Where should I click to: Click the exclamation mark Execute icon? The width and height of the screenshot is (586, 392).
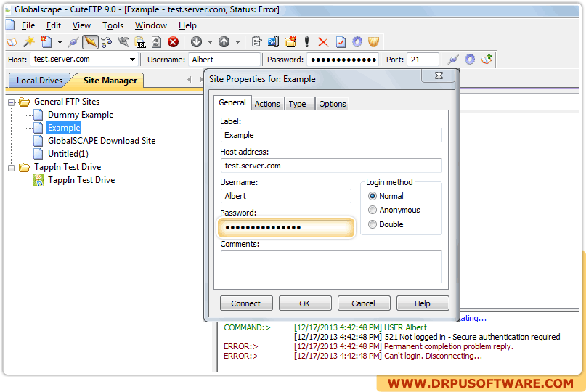pos(307,42)
